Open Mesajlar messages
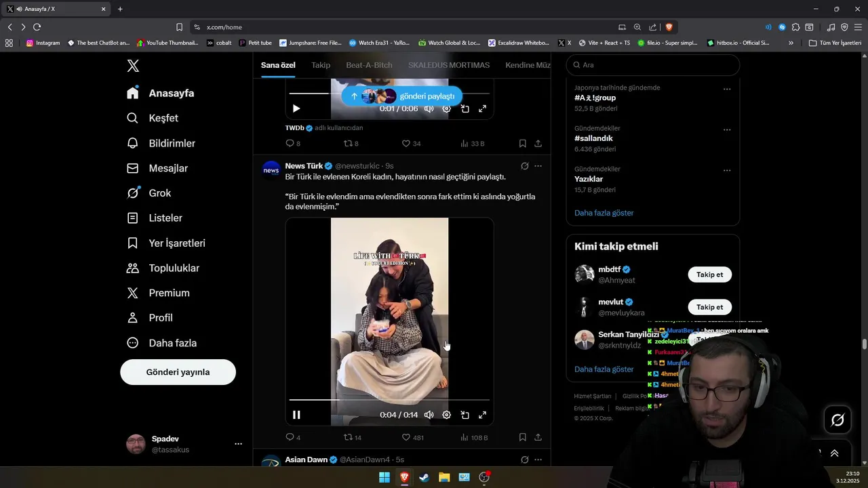The width and height of the screenshot is (868, 488). pyautogui.click(x=157, y=168)
